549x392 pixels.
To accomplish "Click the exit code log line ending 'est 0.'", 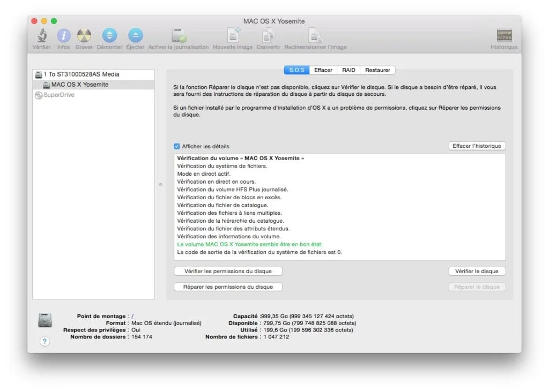I will pyautogui.click(x=259, y=252).
